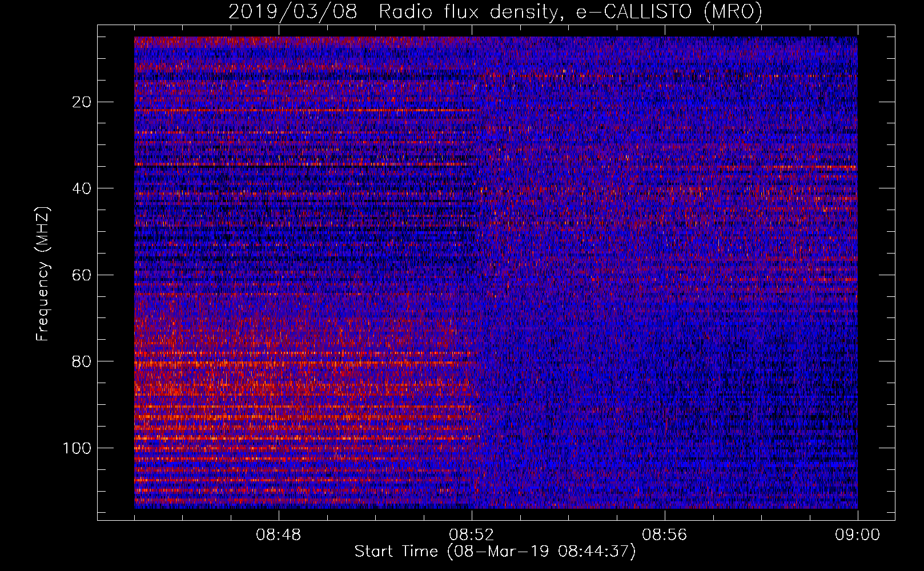Click the 80 frequency tick label

82,361
